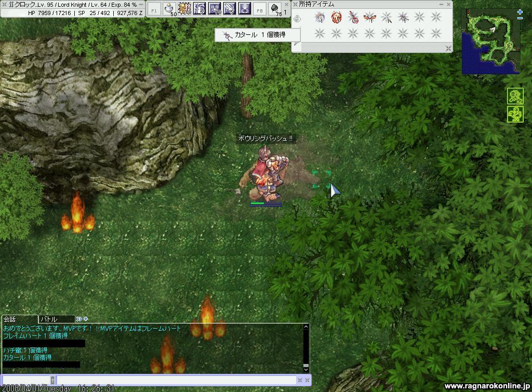Click the inventory window resize corner icon

tap(448, 48)
